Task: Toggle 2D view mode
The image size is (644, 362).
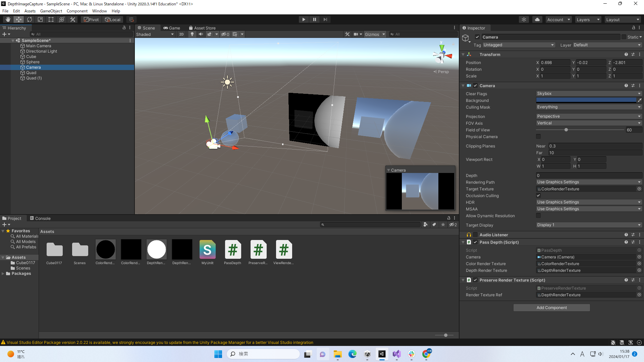Action: coord(181,34)
